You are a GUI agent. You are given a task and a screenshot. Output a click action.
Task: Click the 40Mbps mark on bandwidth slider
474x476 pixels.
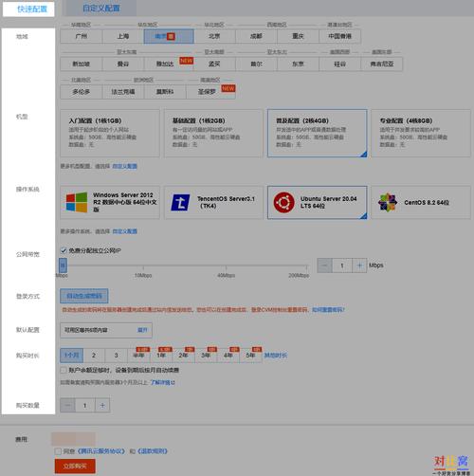226,275
